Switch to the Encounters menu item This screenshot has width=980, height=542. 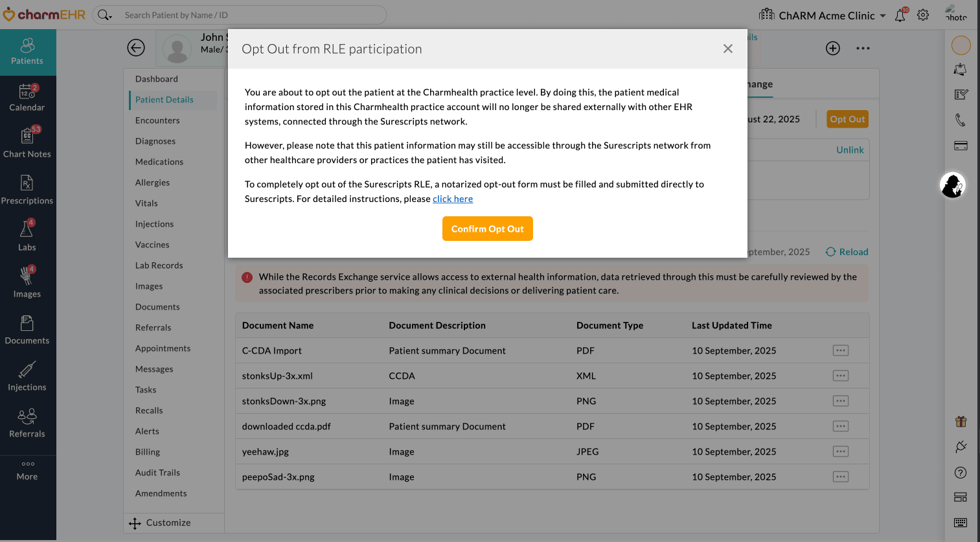(x=157, y=120)
